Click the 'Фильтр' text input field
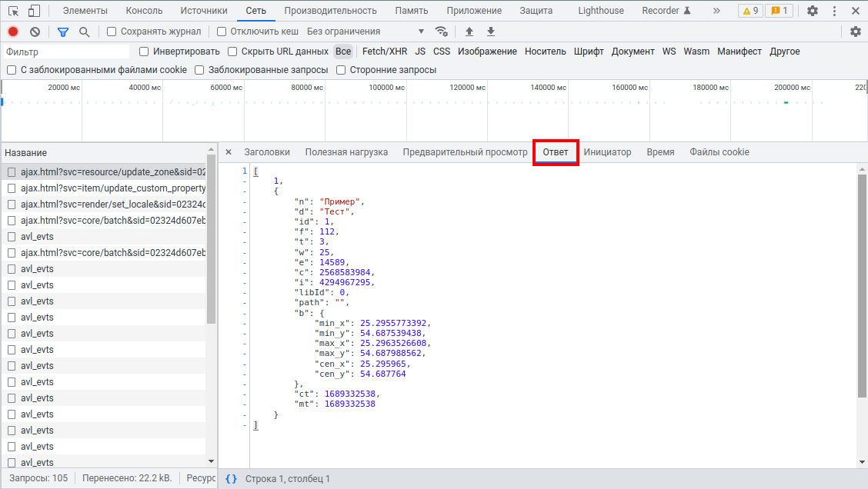The image size is (868, 489). click(65, 52)
